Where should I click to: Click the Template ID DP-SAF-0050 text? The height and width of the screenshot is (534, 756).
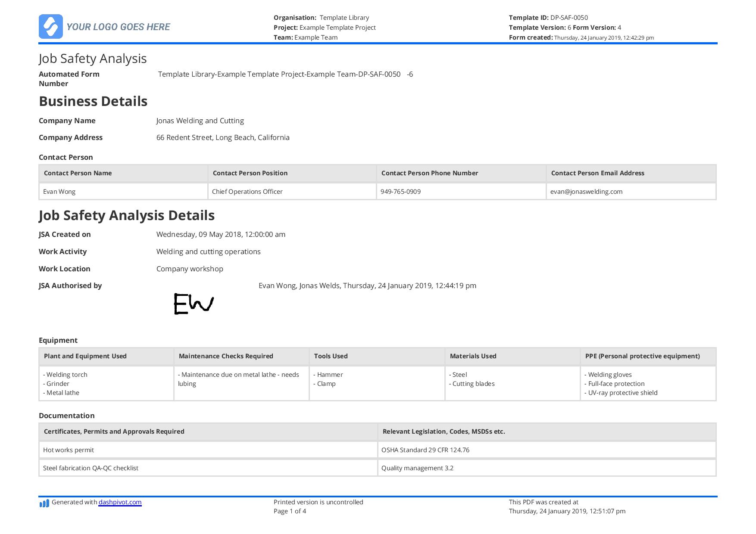coord(548,18)
